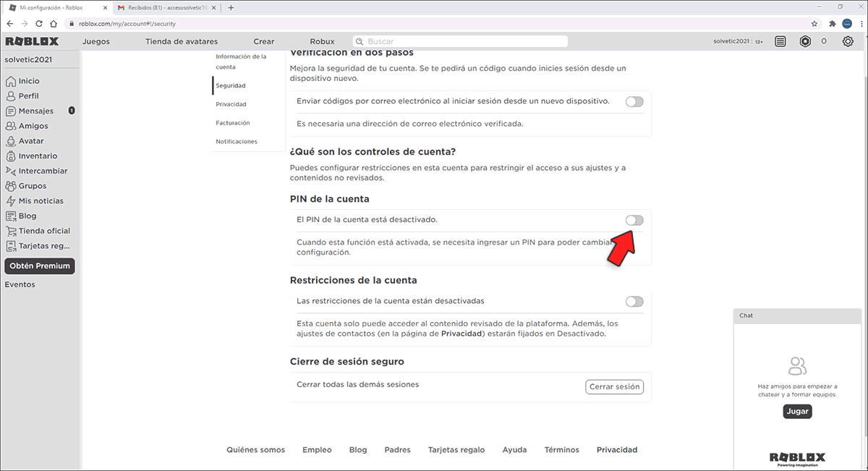
Task: Open Inventario in the sidebar
Action: point(31,156)
